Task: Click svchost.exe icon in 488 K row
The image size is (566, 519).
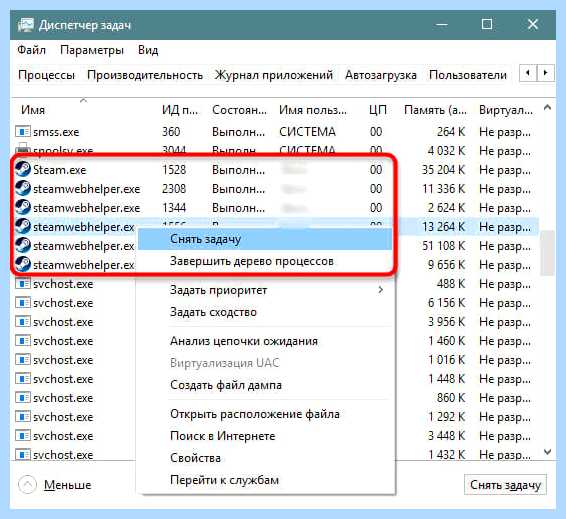Action: 23,284
